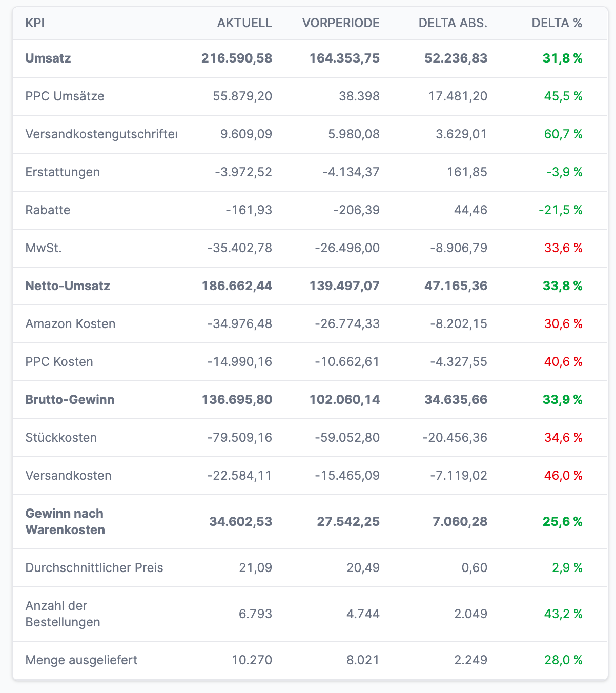Viewport: 616px width, 693px height.
Task: Click the PPC Umsätze row label
Action: pos(65,96)
